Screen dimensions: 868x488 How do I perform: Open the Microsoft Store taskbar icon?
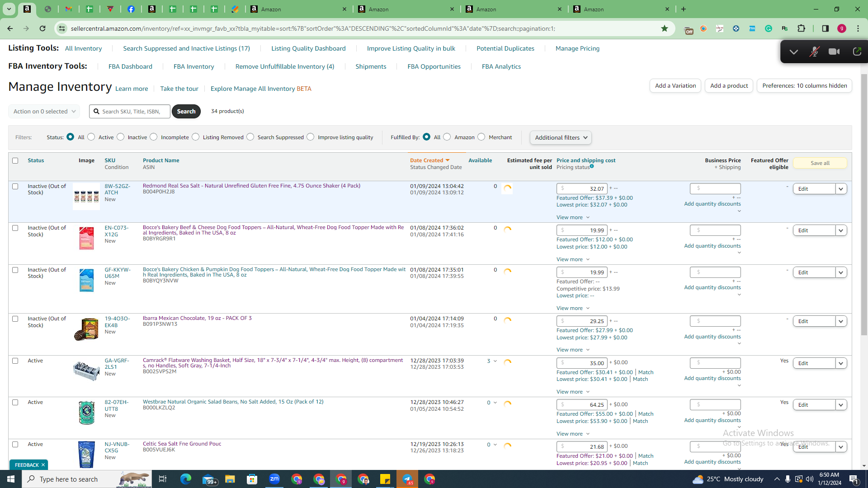252,479
